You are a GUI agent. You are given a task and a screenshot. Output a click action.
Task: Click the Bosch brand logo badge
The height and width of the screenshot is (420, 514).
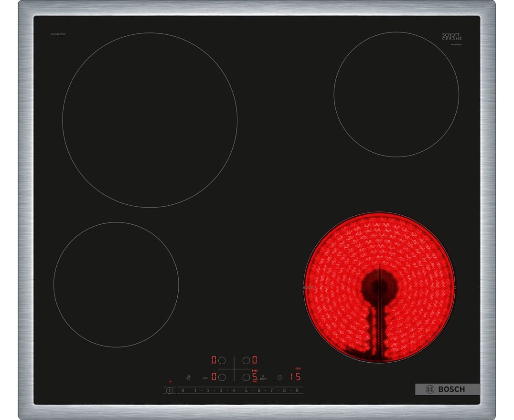(447, 389)
